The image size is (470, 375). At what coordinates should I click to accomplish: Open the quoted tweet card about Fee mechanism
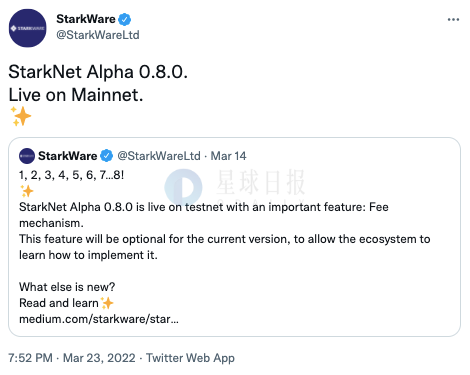[x=234, y=237]
